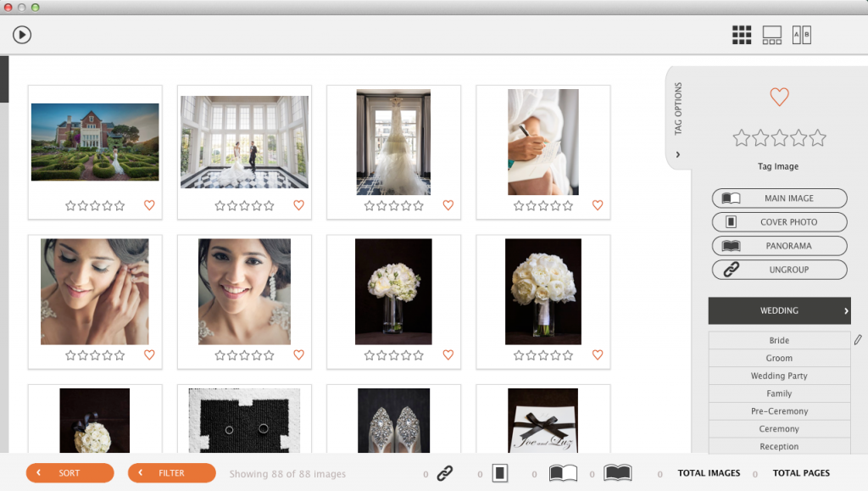
Task: Rate the woman writing note photo two stars
Action: pyautogui.click(x=531, y=206)
